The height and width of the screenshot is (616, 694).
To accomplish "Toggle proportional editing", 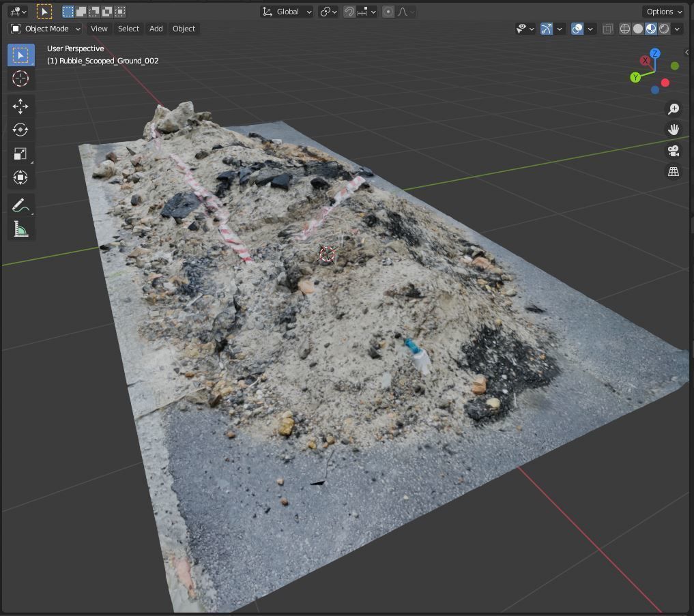I will (388, 12).
